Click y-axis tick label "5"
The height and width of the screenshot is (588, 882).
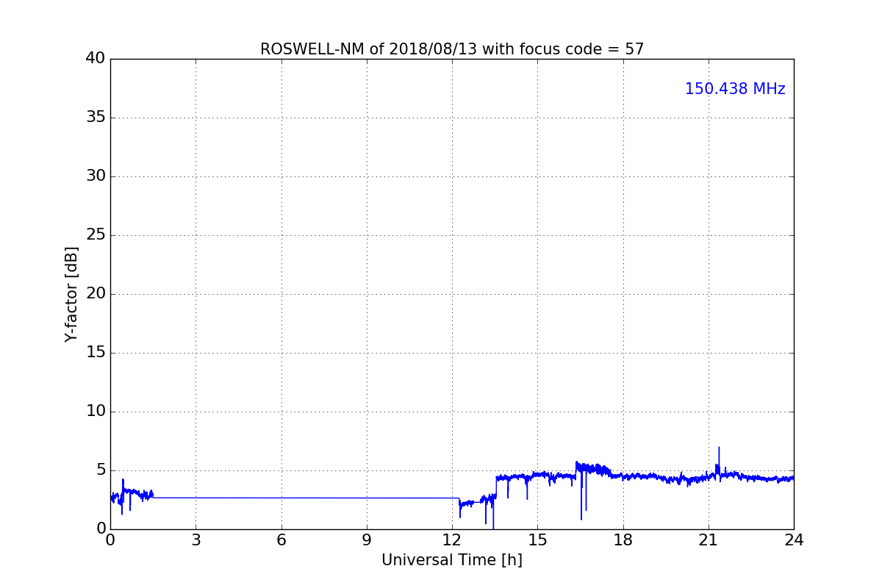tap(101, 470)
